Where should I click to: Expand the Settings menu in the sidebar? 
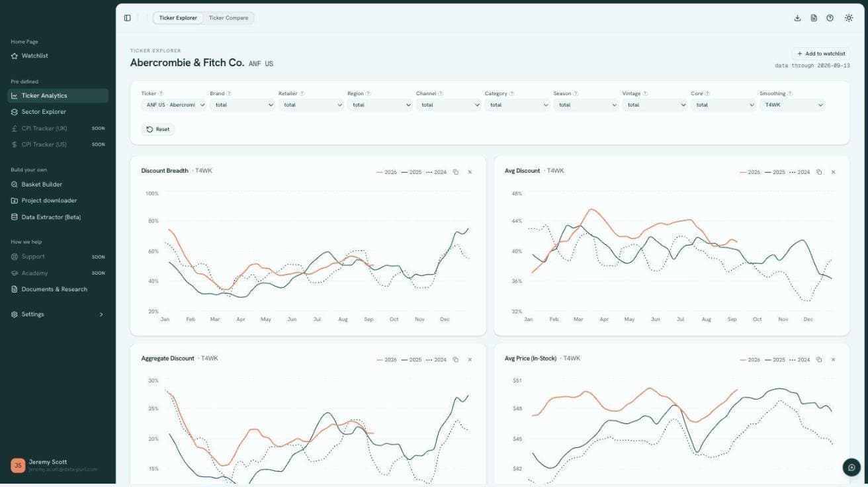(x=58, y=314)
